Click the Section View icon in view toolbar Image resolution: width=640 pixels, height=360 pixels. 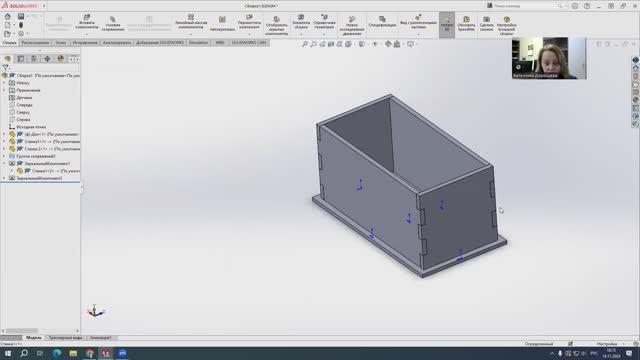pos(331,44)
